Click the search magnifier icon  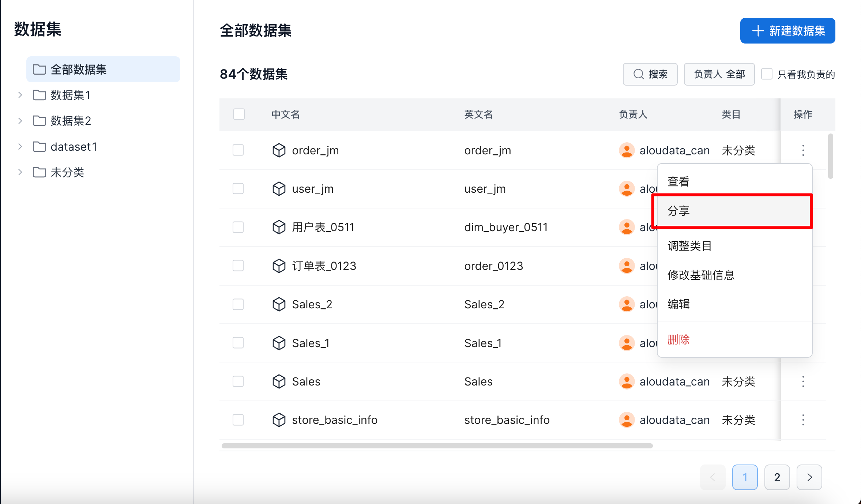[638, 74]
